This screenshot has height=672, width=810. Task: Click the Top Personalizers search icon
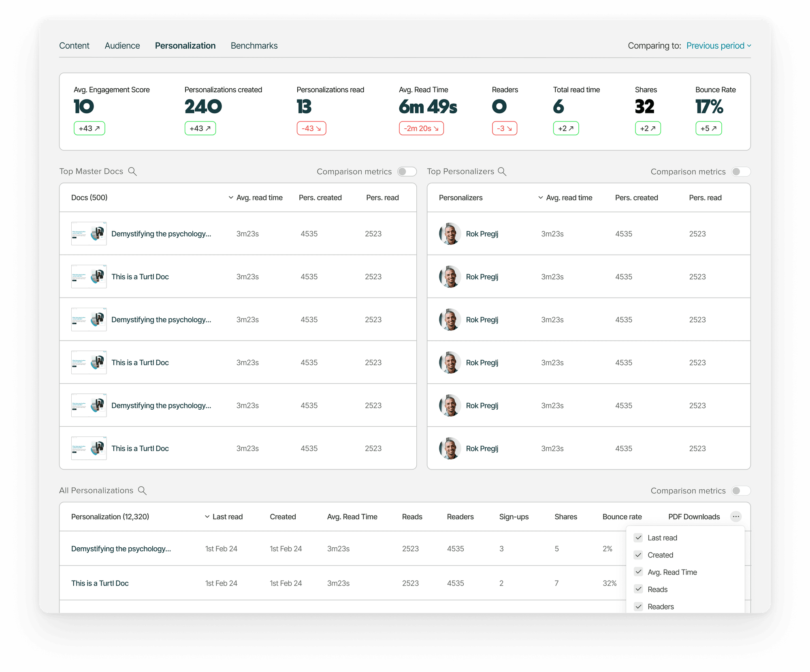point(502,171)
